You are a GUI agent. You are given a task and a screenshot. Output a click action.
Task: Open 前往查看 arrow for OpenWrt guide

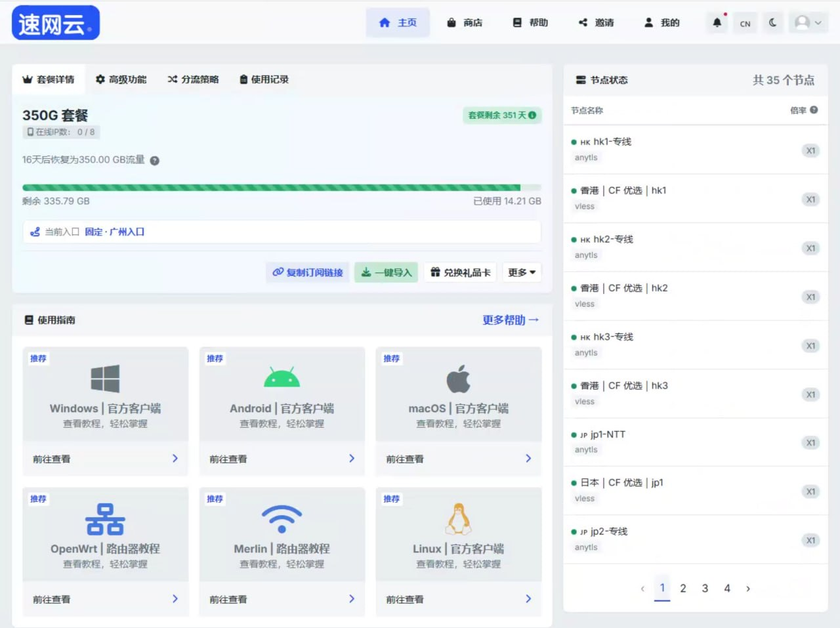175,599
